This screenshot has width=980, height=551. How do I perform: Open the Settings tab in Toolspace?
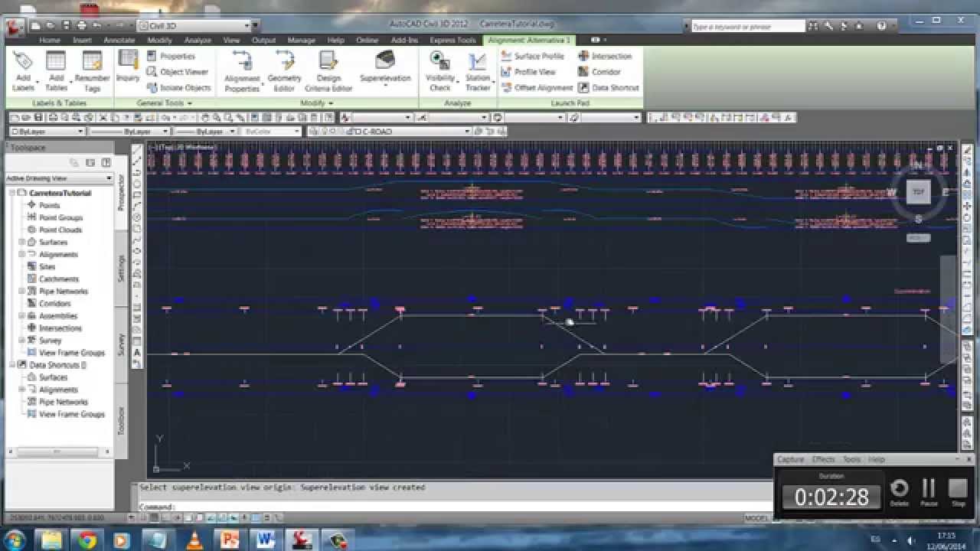121,269
